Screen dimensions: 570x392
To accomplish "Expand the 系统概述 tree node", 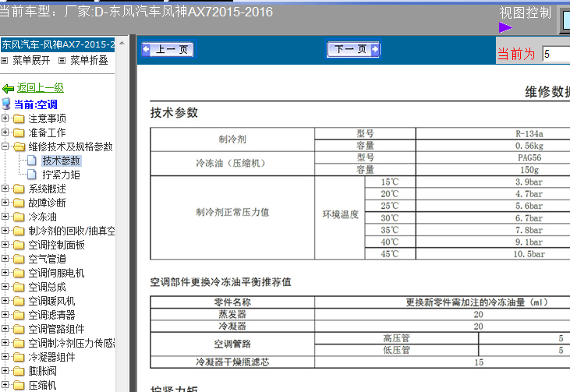I will [5, 188].
